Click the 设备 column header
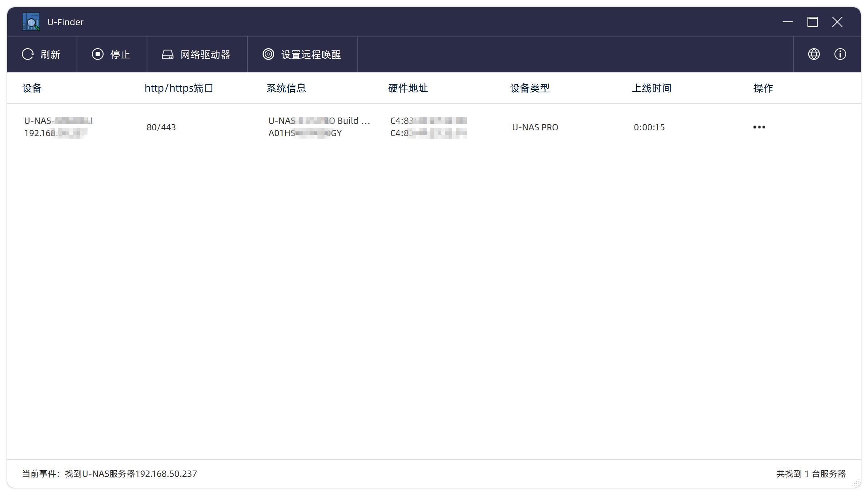The width and height of the screenshot is (868, 495). click(x=32, y=88)
